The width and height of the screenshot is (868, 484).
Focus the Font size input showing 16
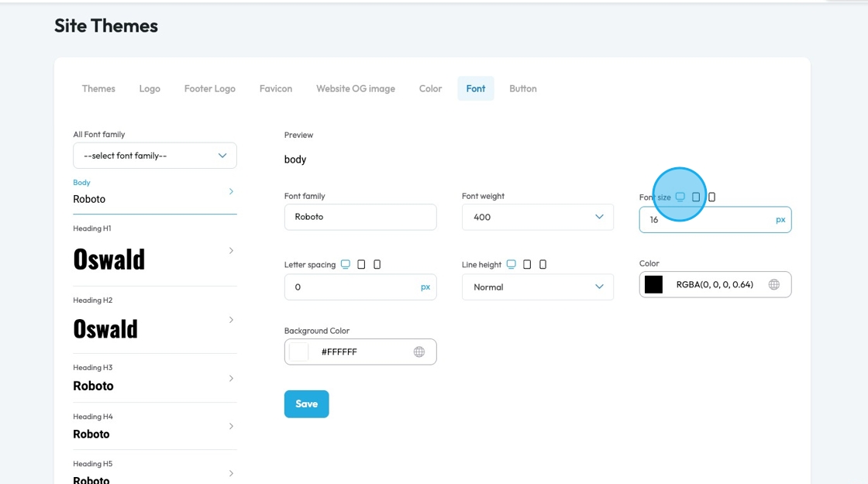715,220
